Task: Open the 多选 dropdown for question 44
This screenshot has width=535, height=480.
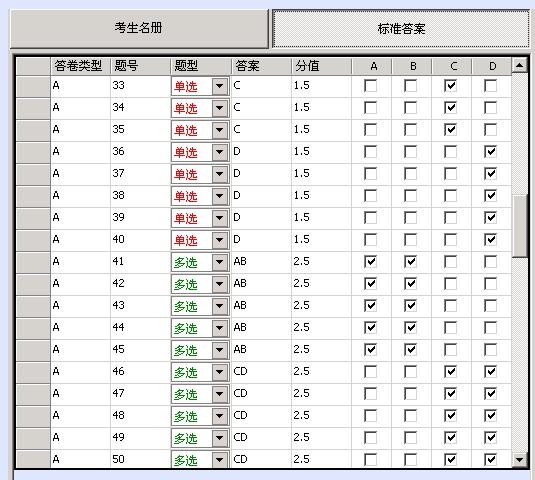Action: (219, 328)
